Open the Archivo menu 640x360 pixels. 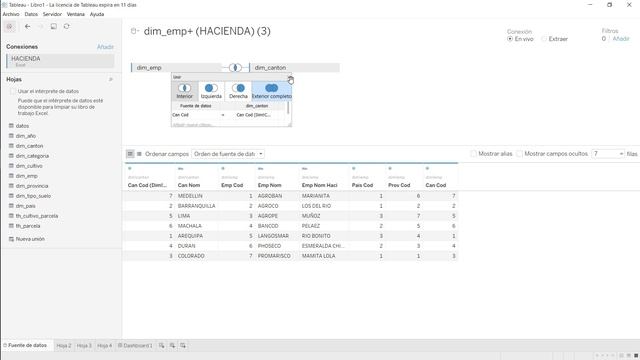coord(11,14)
